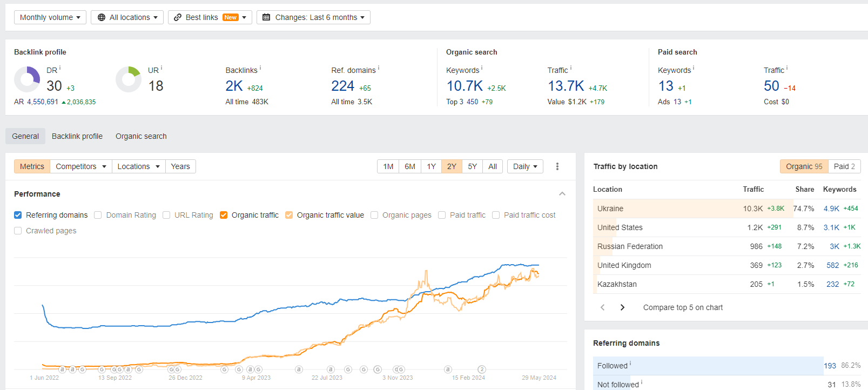This screenshot has width=868, height=390.
Task: Open the Monthly volume dropdown
Action: click(50, 17)
